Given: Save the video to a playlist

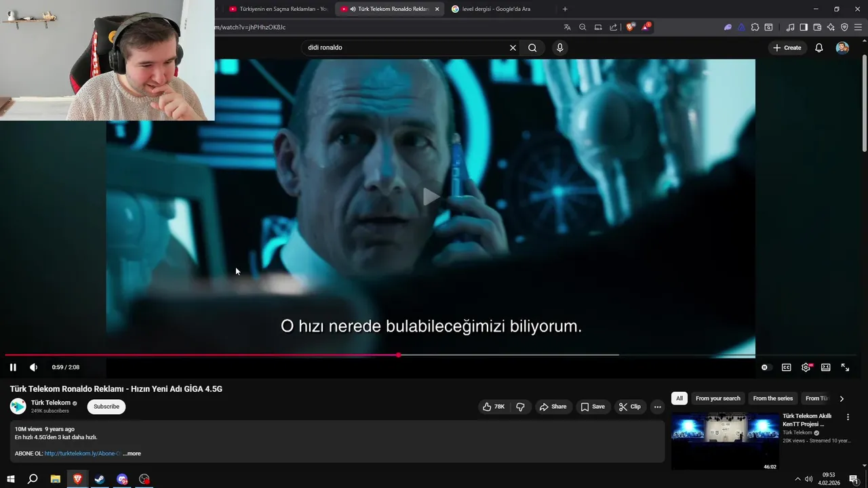Looking at the screenshot, I should (593, 407).
